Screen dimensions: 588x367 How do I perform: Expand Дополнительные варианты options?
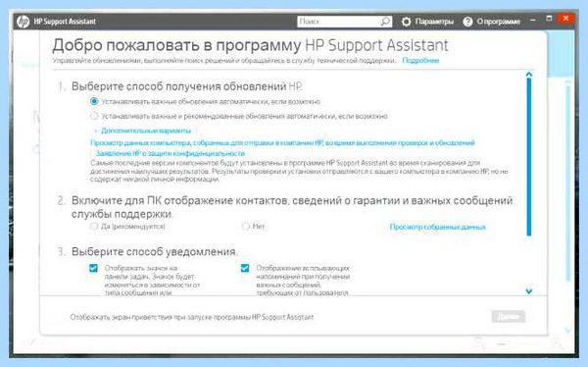(145, 131)
